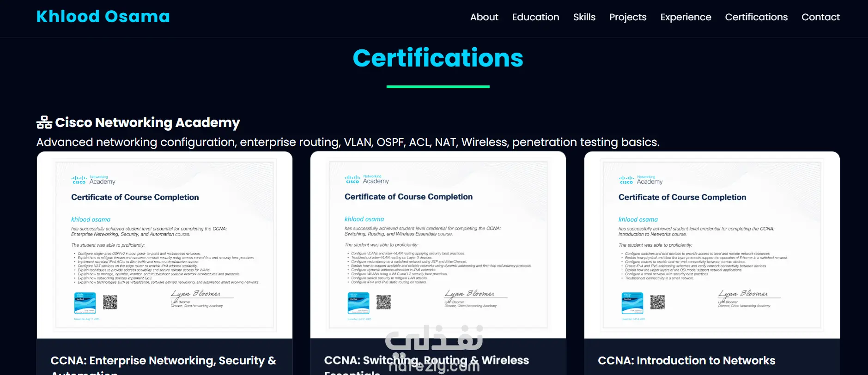Screen dimensions: 868x375
Task: Open the Switching, Routing, Wireless certificate image
Action: pos(438,245)
